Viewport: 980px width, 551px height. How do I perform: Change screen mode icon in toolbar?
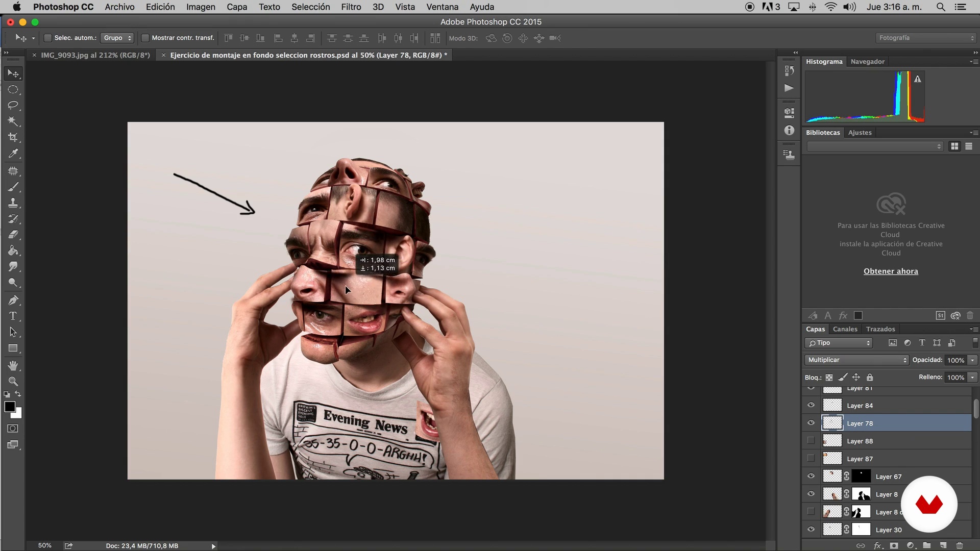tap(13, 445)
